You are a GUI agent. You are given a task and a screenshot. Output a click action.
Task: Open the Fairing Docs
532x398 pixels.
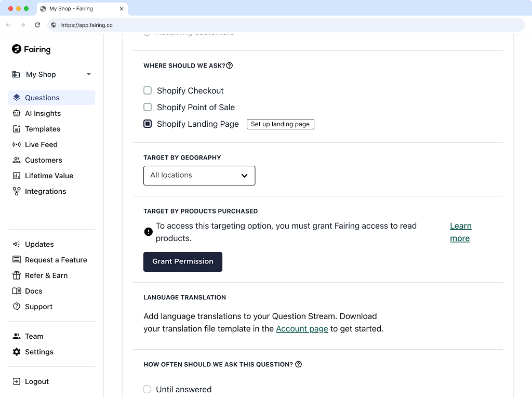34,291
